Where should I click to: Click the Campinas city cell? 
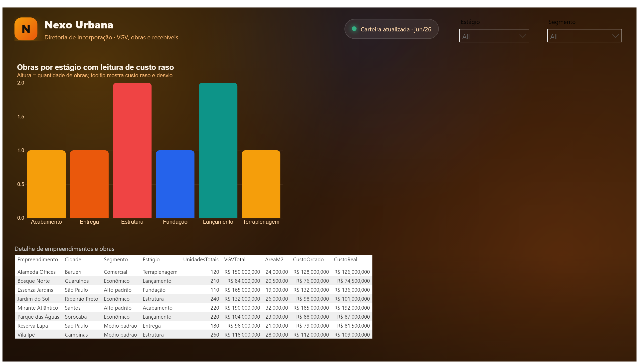pyautogui.click(x=76, y=335)
